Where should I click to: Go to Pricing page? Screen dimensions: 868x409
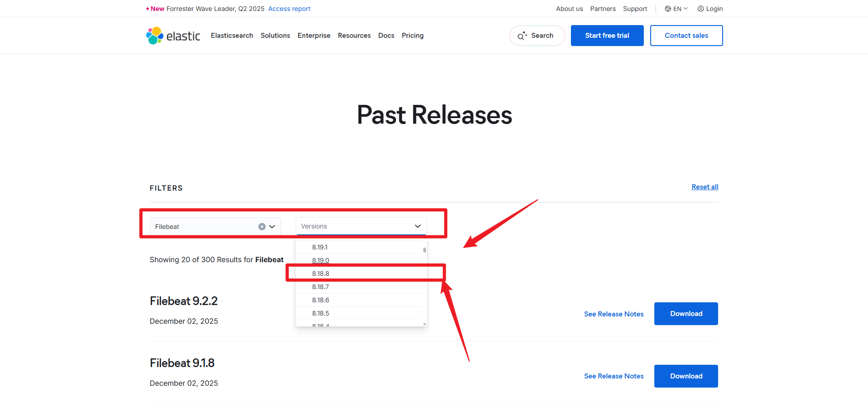pos(413,36)
